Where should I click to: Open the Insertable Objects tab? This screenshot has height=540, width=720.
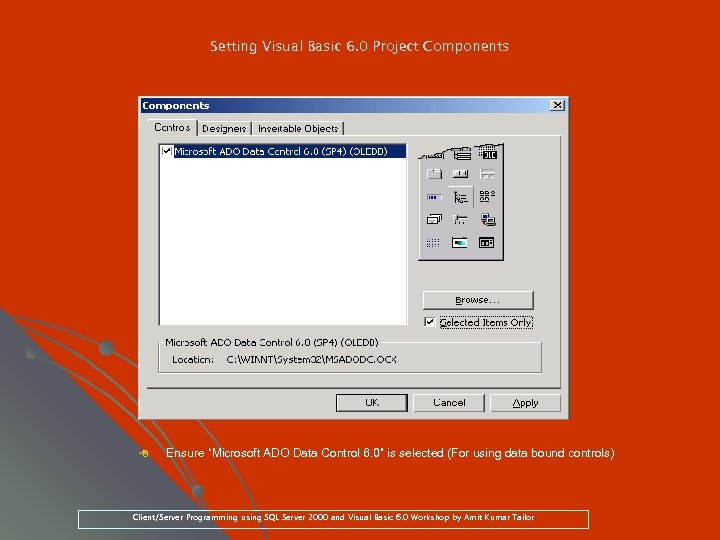tap(298, 129)
